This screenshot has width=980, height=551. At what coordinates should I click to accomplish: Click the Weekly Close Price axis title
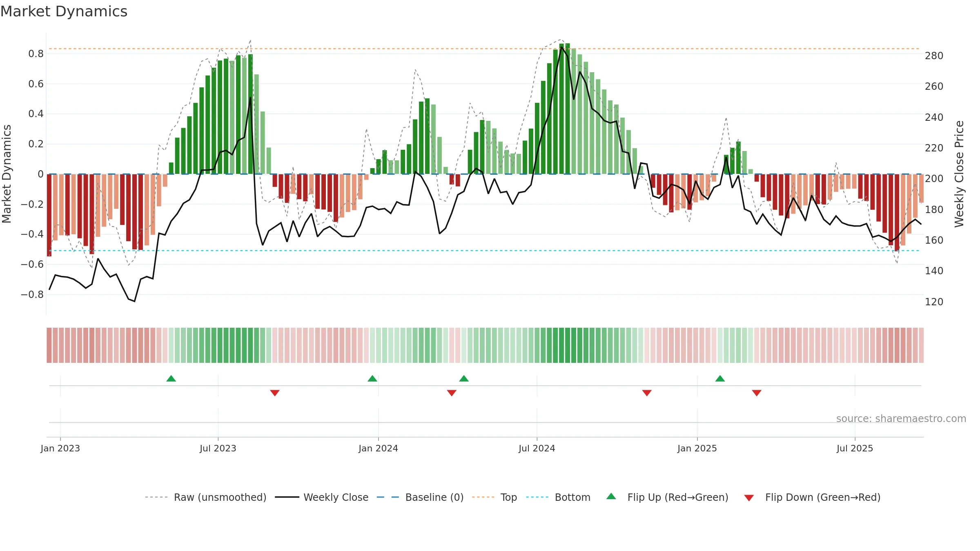(959, 174)
